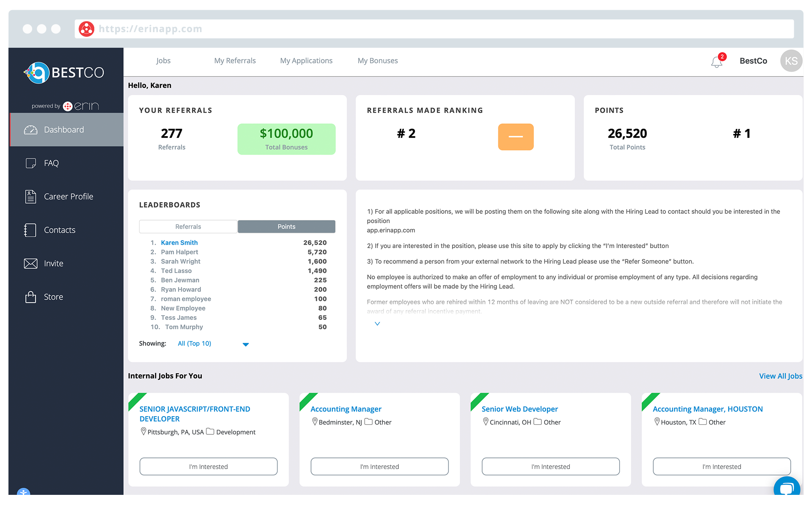Click the location pin for Cincinnati, OH

(486, 422)
